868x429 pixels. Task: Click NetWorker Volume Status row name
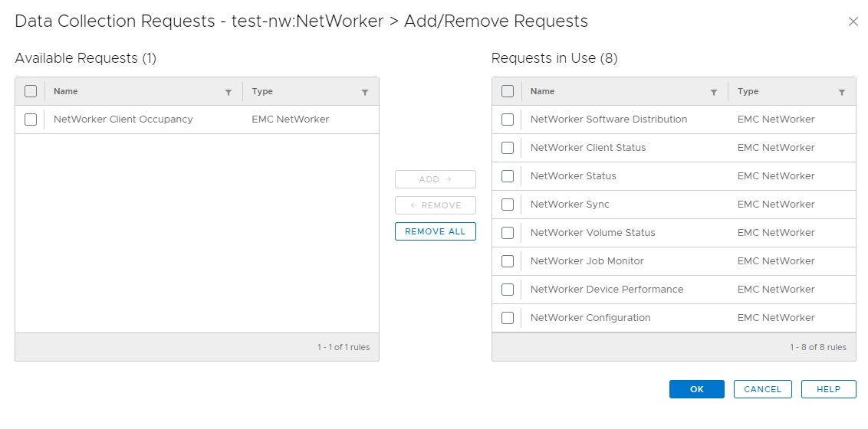click(593, 233)
